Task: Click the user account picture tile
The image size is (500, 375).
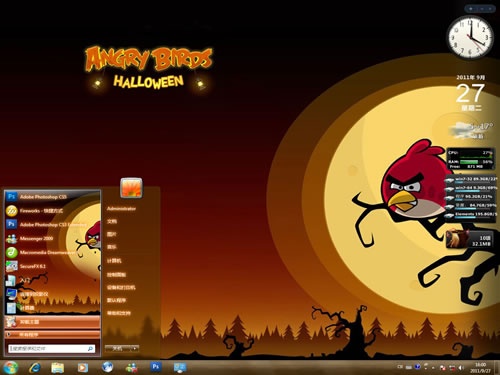Action: (131, 188)
